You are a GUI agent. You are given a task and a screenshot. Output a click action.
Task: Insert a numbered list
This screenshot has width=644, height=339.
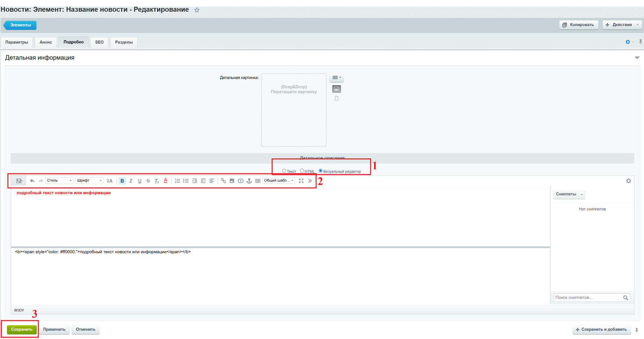(x=177, y=181)
